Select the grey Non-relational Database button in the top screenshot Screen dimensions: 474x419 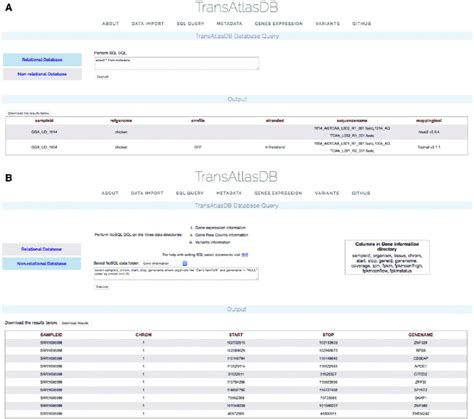click(x=42, y=74)
